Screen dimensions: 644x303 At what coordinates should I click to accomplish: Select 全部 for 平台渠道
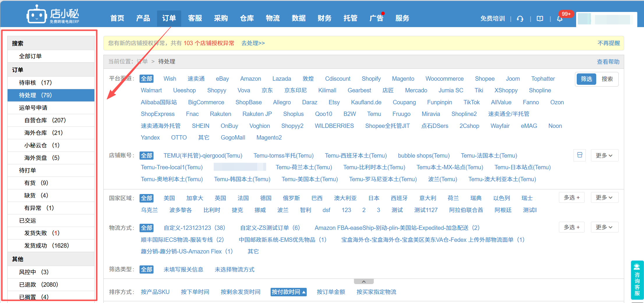[147, 79]
